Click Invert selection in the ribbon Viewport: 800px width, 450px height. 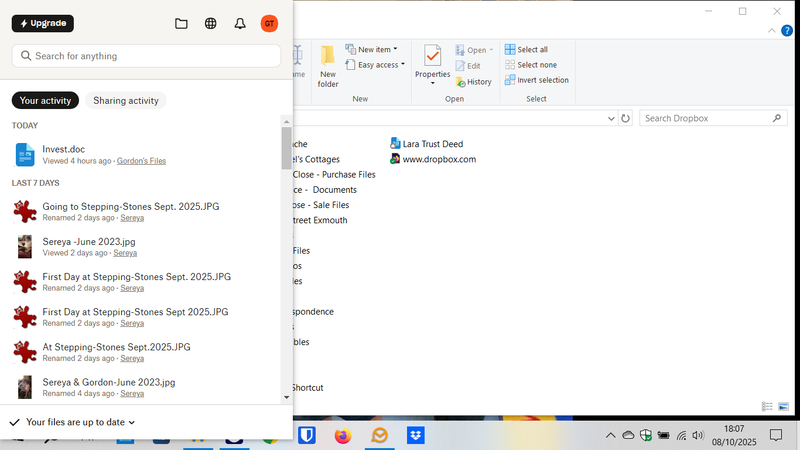[x=536, y=80]
